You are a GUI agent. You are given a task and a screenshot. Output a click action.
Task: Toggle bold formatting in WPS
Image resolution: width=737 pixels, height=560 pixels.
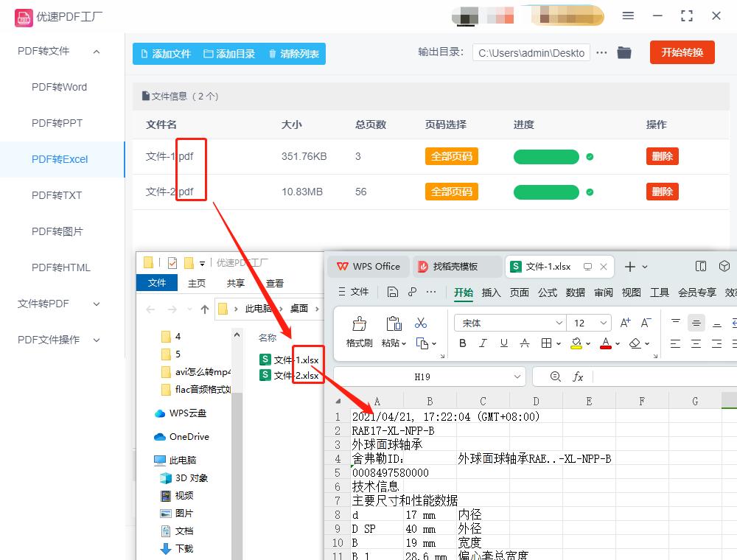[x=463, y=343]
